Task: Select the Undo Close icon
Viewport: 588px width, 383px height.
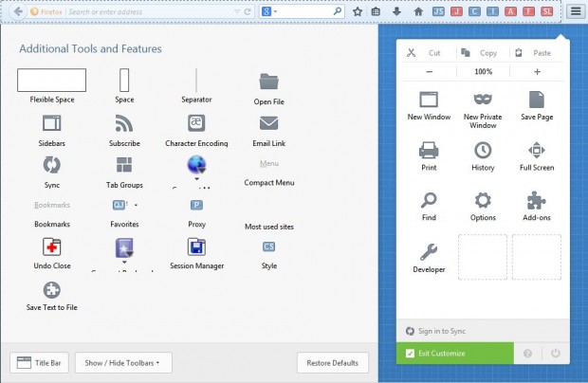Action: pyautogui.click(x=52, y=247)
